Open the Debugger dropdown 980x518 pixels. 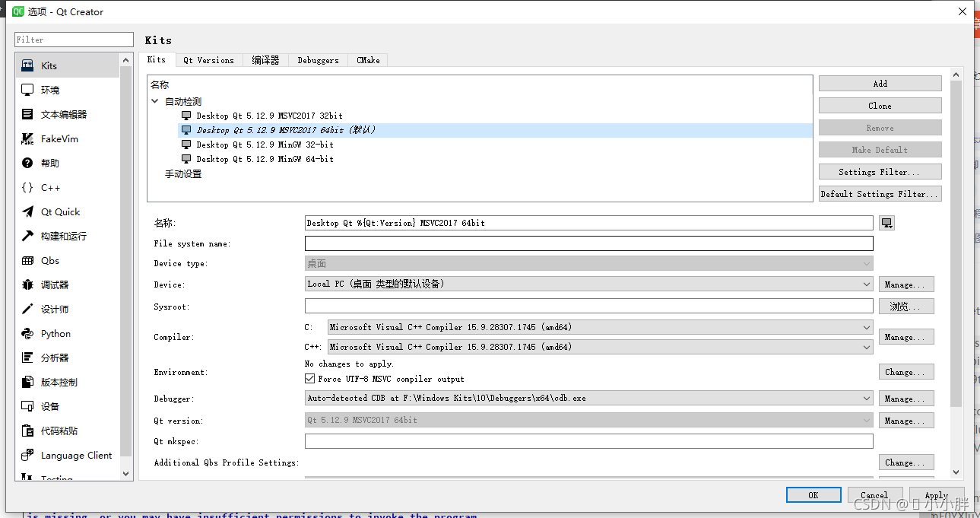coord(588,398)
